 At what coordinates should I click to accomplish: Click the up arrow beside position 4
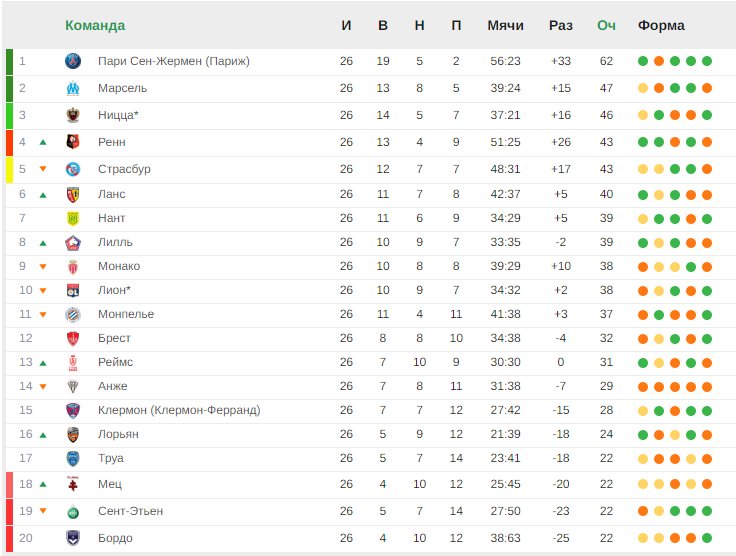click(43, 142)
